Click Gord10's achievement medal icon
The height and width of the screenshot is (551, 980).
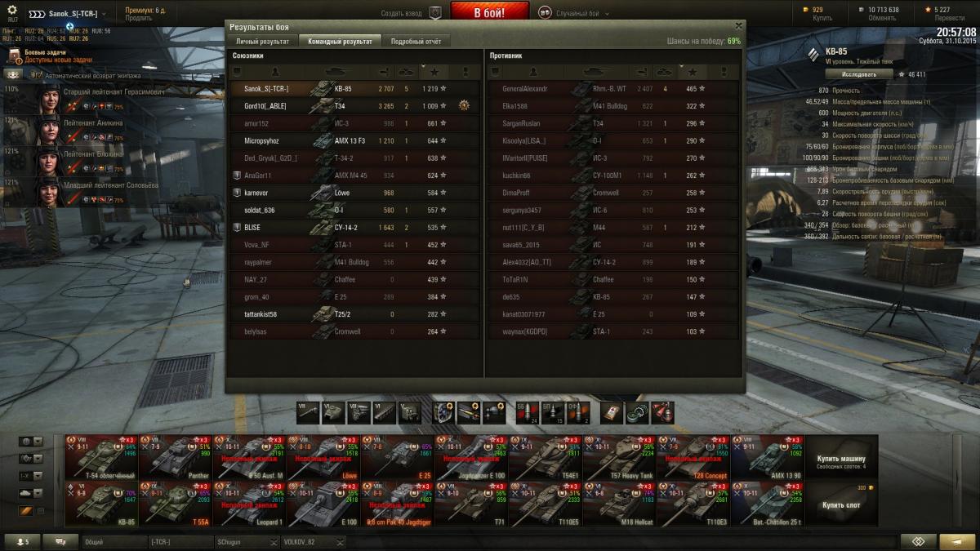464,105
